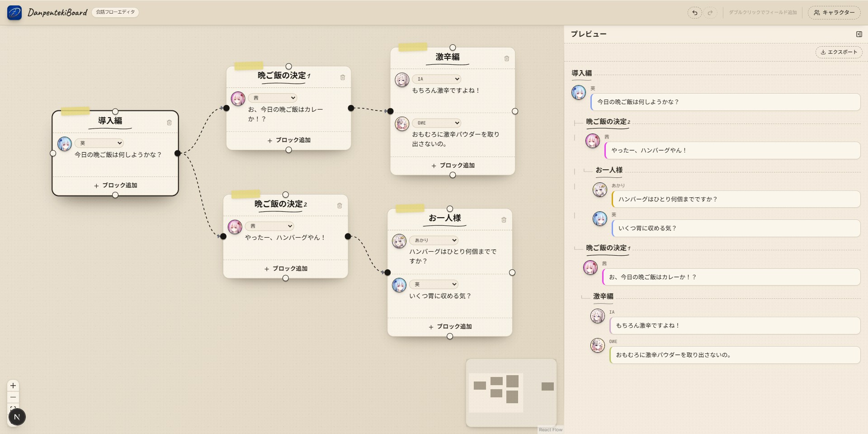
Task: Delete the 晩ご飯の決定1 node trash icon
Action: coord(343,77)
